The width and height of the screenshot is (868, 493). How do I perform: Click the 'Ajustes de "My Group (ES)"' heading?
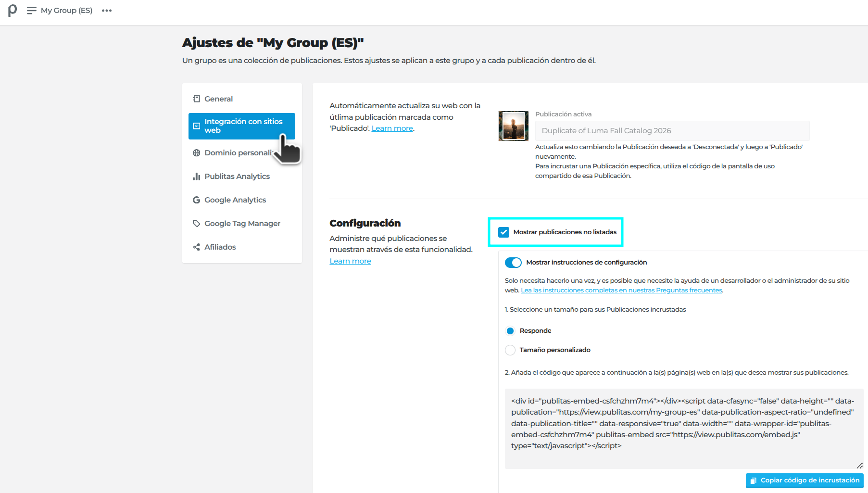point(273,43)
